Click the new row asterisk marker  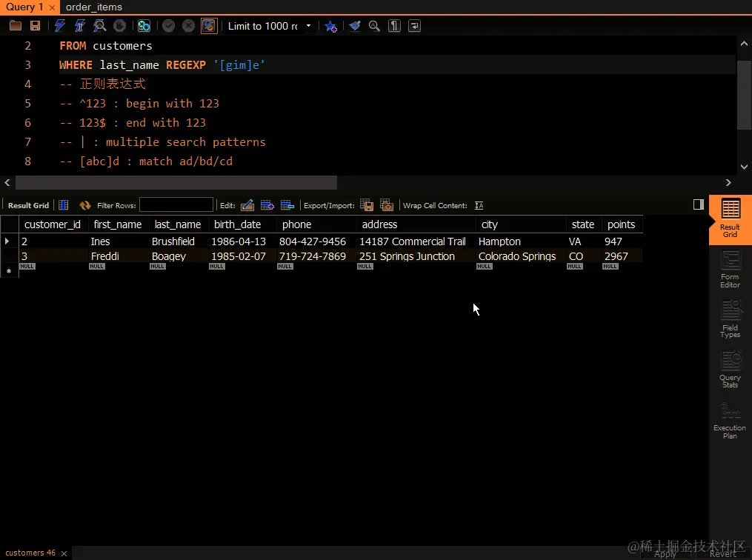[x=9, y=271]
